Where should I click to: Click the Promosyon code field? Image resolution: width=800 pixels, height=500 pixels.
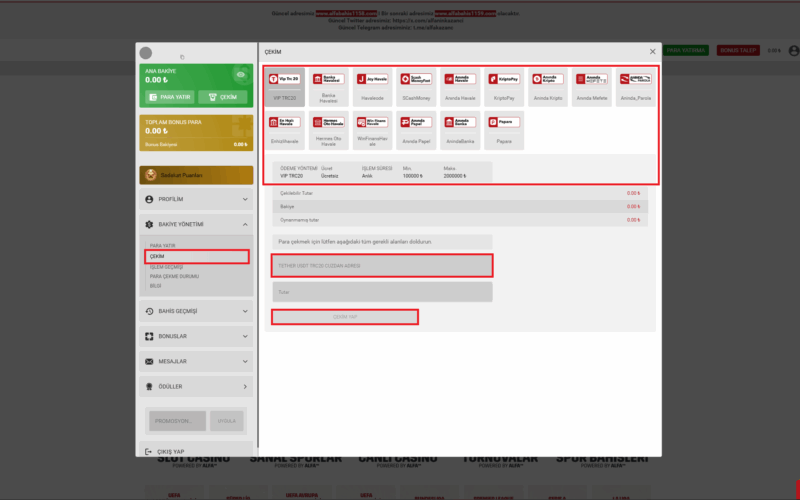tap(178, 421)
